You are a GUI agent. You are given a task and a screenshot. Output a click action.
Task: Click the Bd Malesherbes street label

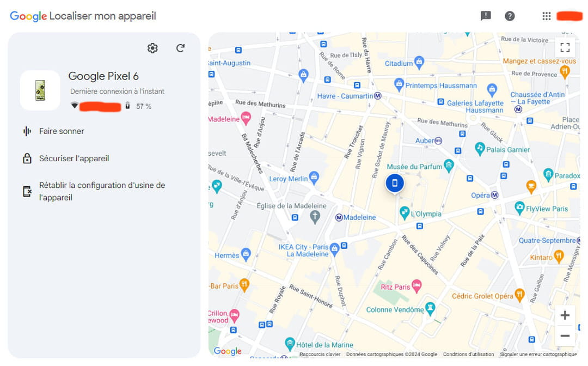[x=252, y=154]
